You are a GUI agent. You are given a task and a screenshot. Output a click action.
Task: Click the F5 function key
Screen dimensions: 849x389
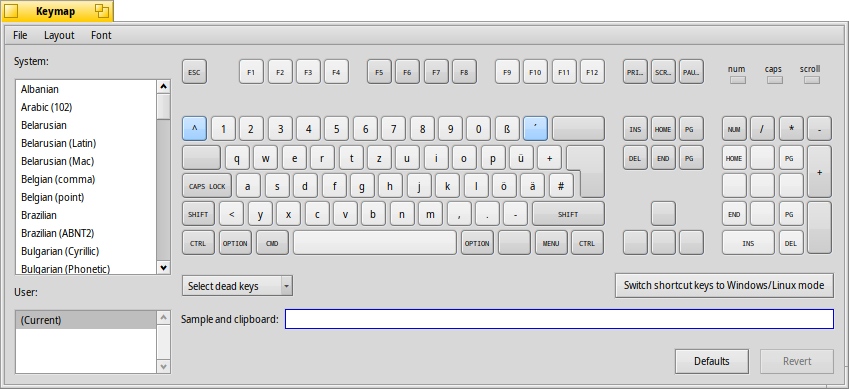tap(379, 72)
